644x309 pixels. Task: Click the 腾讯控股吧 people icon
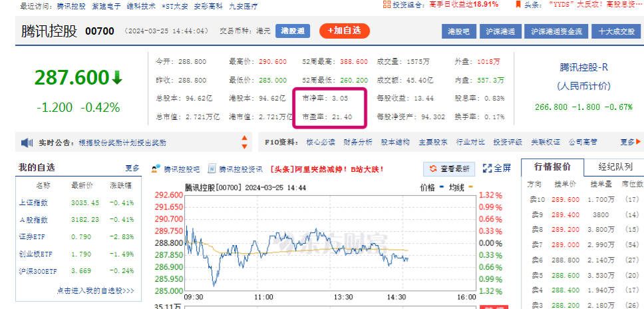pyautogui.click(x=156, y=168)
